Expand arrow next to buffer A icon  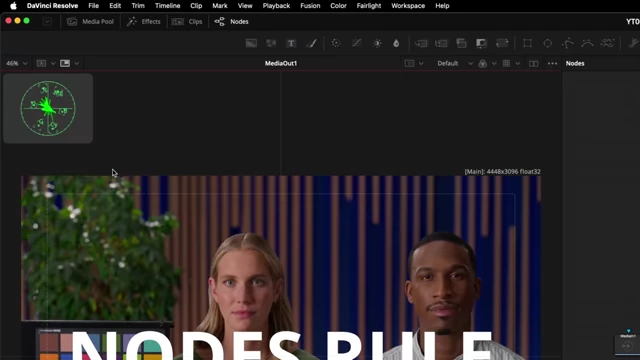click(x=53, y=63)
